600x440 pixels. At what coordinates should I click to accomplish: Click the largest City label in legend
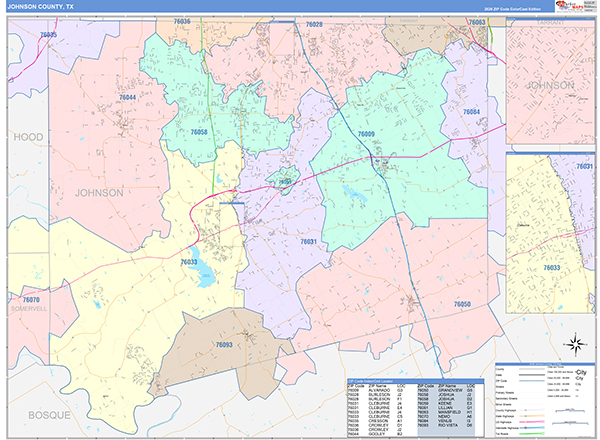[x=581, y=372]
